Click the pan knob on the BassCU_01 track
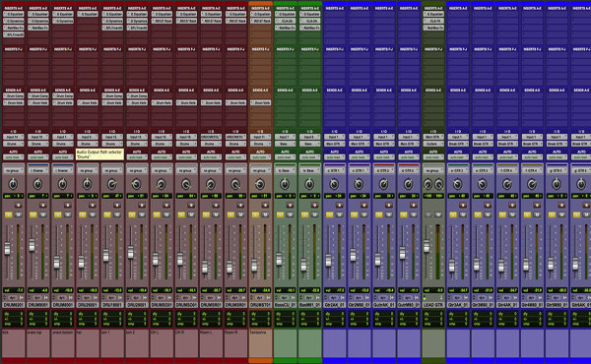The width and height of the screenshot is (591, 364). click(285, 184)
